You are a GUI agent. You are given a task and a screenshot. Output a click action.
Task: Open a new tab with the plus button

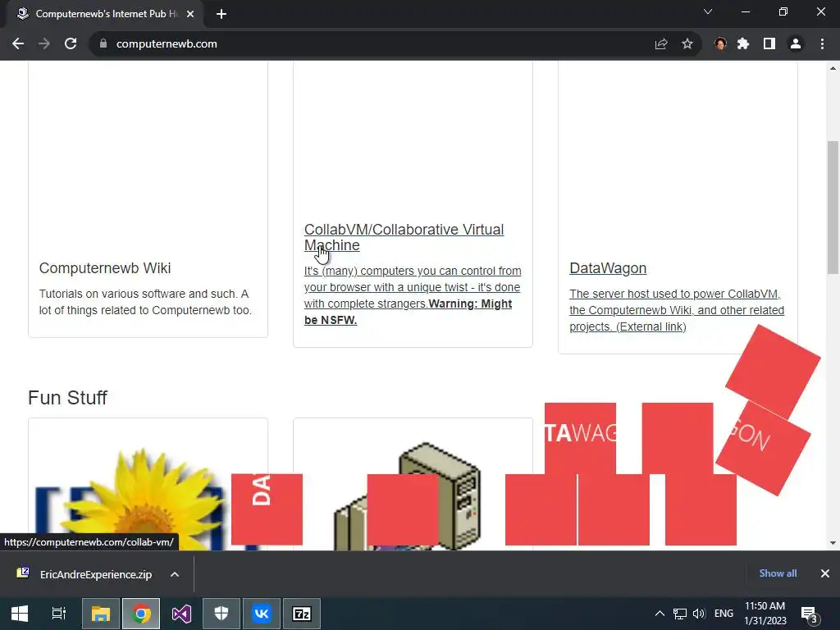(x=221, y=14)
